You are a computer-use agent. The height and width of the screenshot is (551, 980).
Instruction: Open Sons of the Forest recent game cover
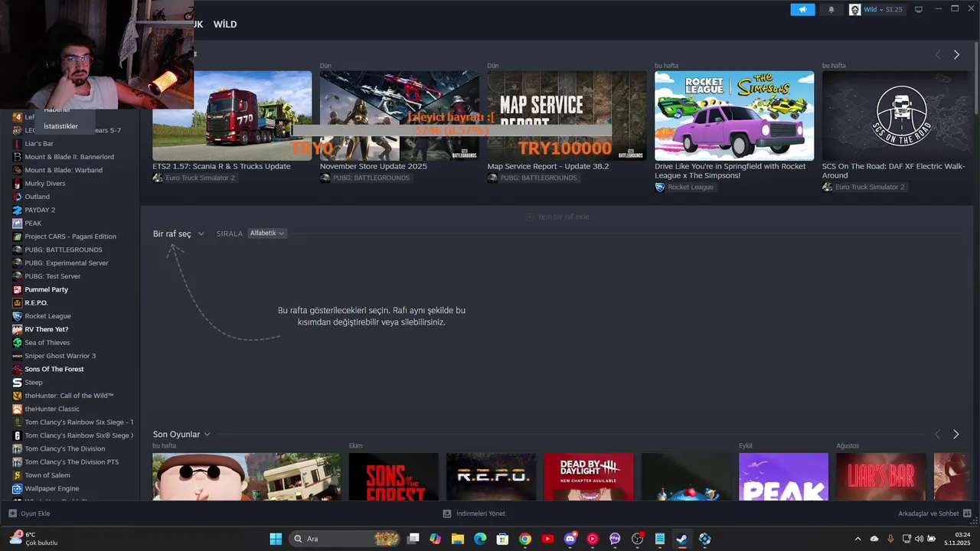[x=394, y=477]
